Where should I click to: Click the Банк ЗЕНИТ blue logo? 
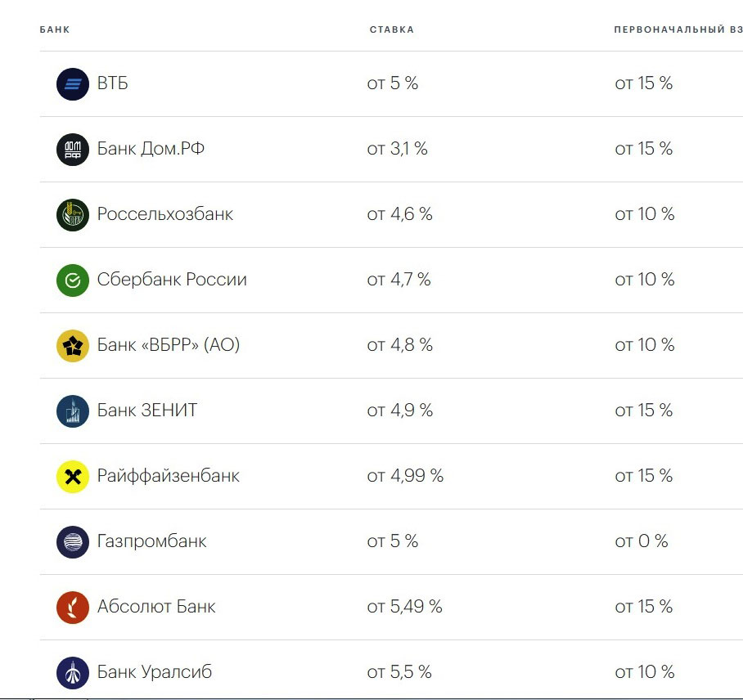click(73, 411)
